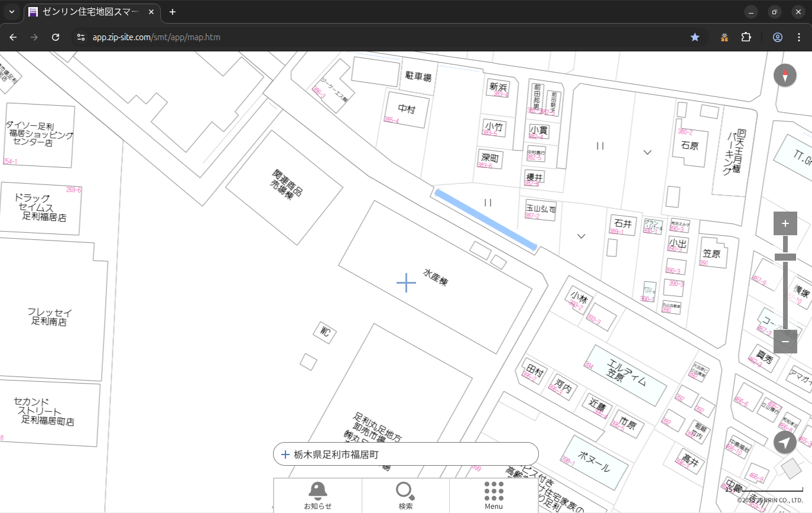Open a new browser tab
Screen dimensions: 812x513
173,12
